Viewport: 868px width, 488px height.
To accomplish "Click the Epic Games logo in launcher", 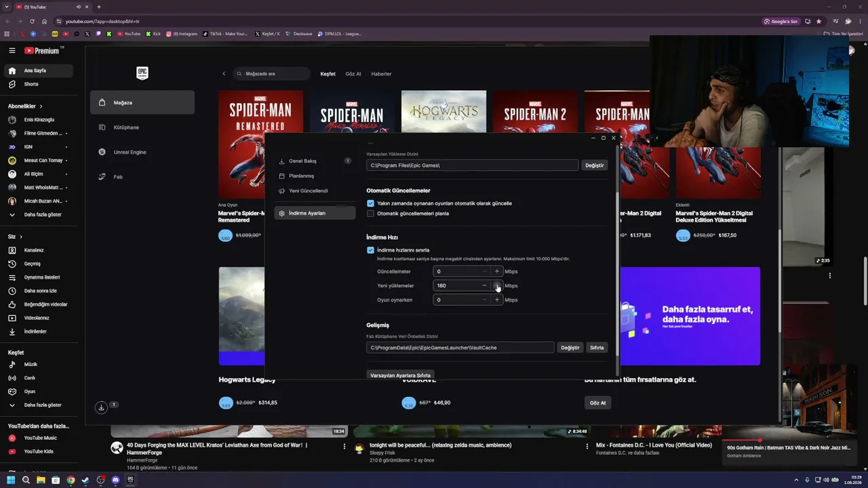I will 142,73.
